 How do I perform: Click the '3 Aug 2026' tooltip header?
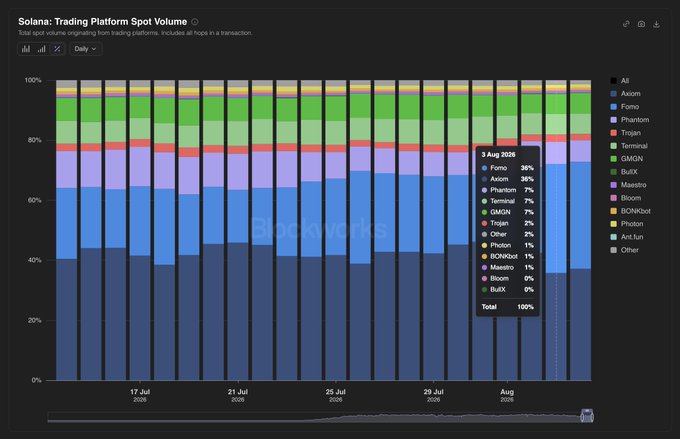tap(498, 154)
